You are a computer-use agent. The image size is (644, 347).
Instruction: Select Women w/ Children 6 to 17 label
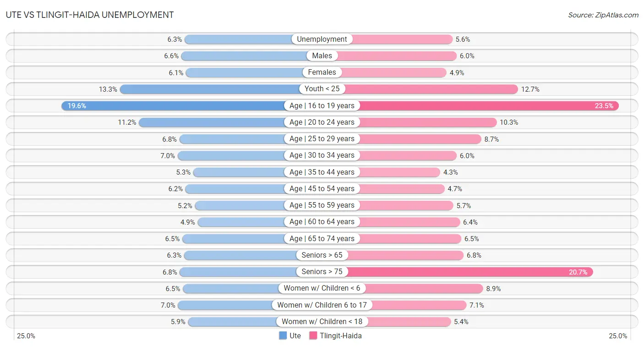click(x=322, y=305)
